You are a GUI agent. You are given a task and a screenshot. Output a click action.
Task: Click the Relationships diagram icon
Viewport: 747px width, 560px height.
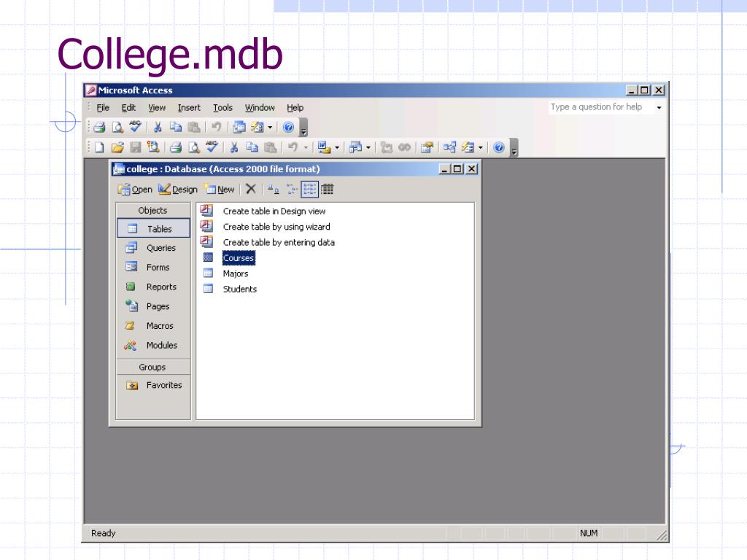click(x=449, y=147)
